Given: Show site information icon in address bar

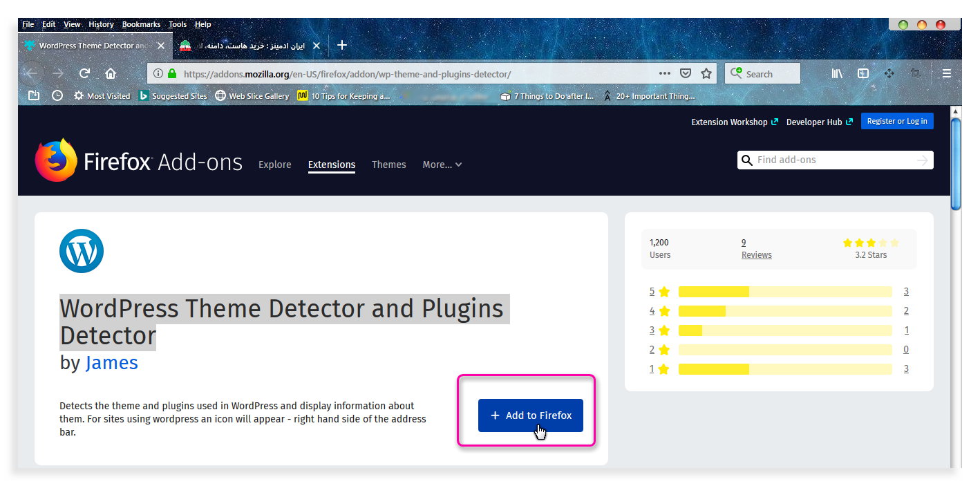Looking at the screenshot, I should (x=158, y=73).
